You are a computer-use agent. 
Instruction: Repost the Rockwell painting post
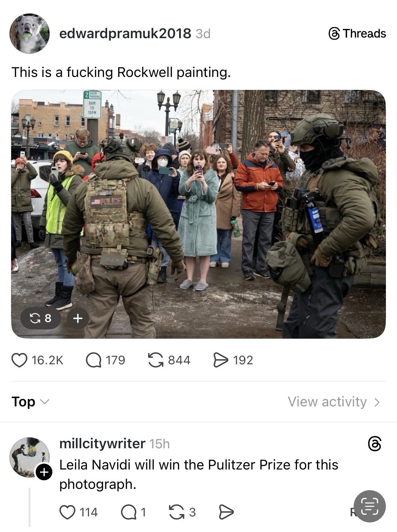point(156,360)
